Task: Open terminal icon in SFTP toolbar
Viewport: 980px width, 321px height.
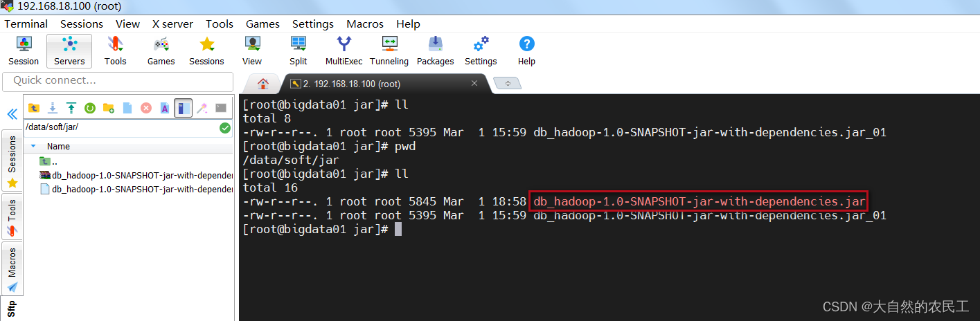Action: coord(221,108)
